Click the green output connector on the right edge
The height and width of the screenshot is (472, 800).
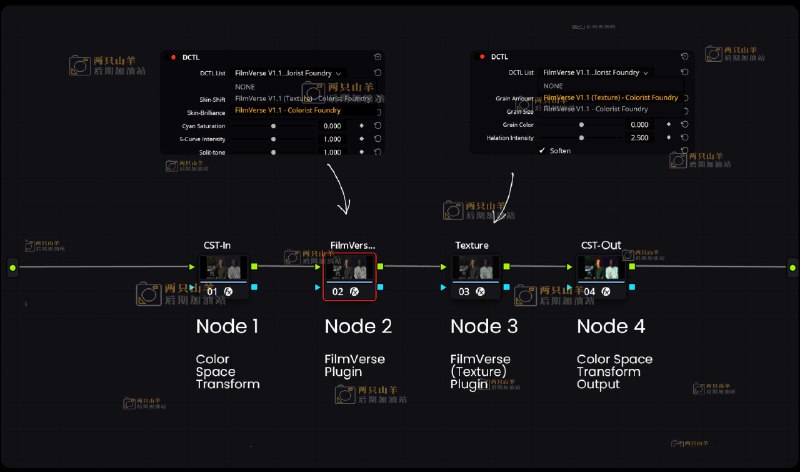(792, 267)
